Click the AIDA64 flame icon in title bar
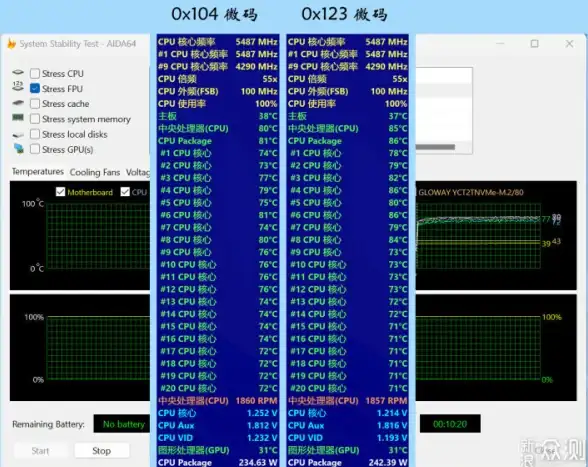 point(11,44)
